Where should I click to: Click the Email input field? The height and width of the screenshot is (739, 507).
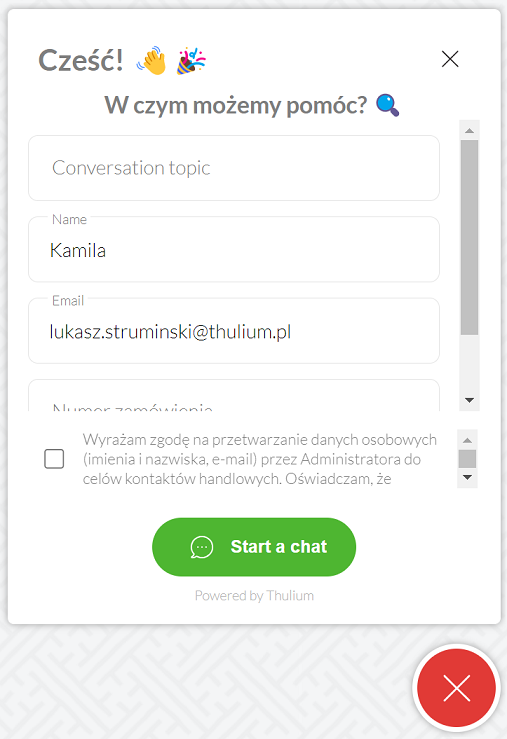[234, 331]
